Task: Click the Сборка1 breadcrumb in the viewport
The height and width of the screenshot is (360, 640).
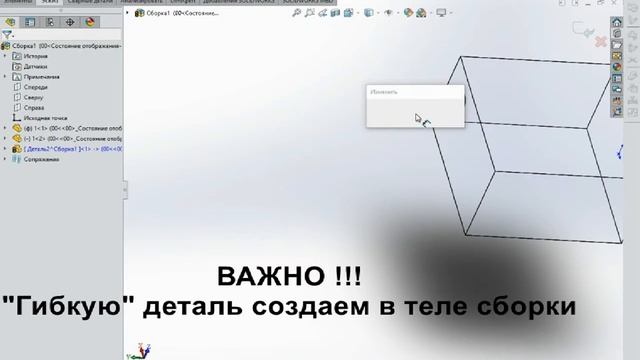Action: (x=178, y=13)
